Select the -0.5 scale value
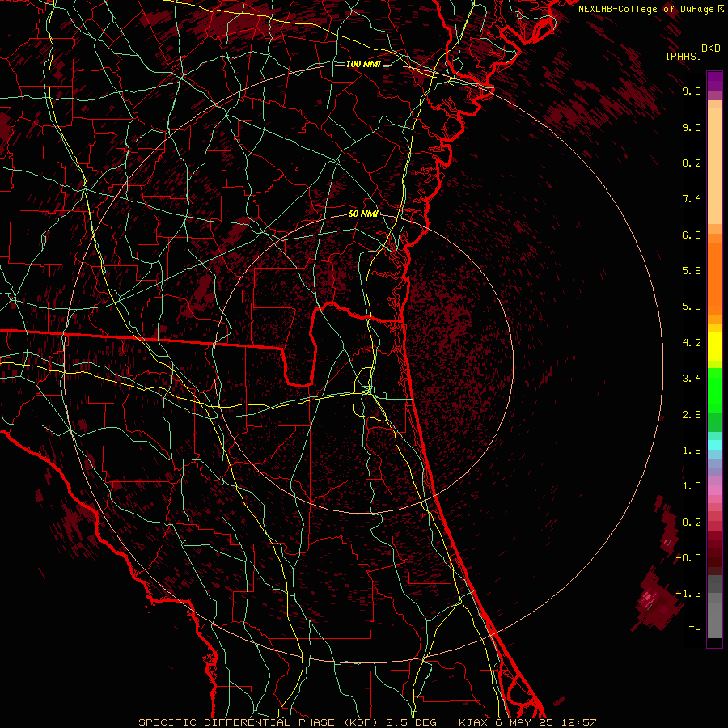 pos(688,558)
